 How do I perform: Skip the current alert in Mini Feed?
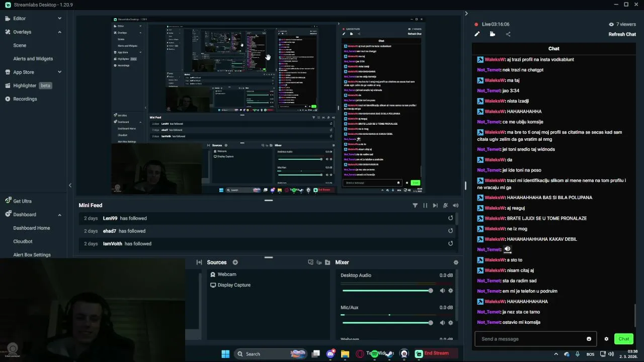[x=435, y=206]
